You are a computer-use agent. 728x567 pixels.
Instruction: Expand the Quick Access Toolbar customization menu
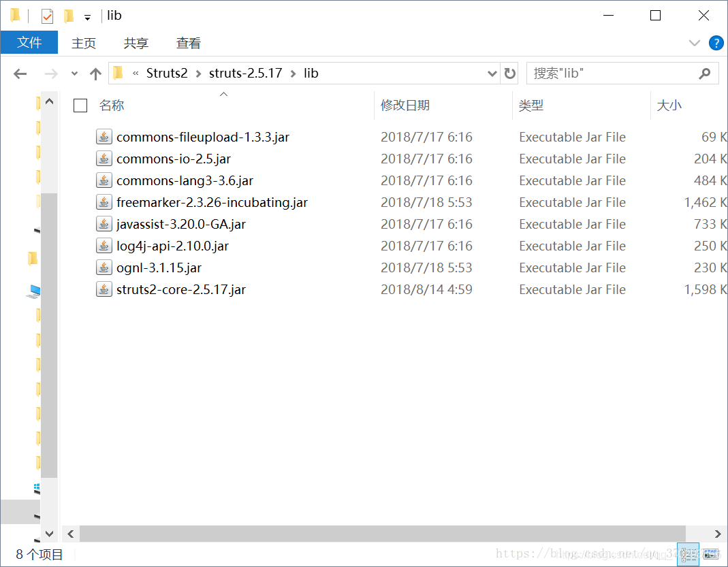pos(87,15)
